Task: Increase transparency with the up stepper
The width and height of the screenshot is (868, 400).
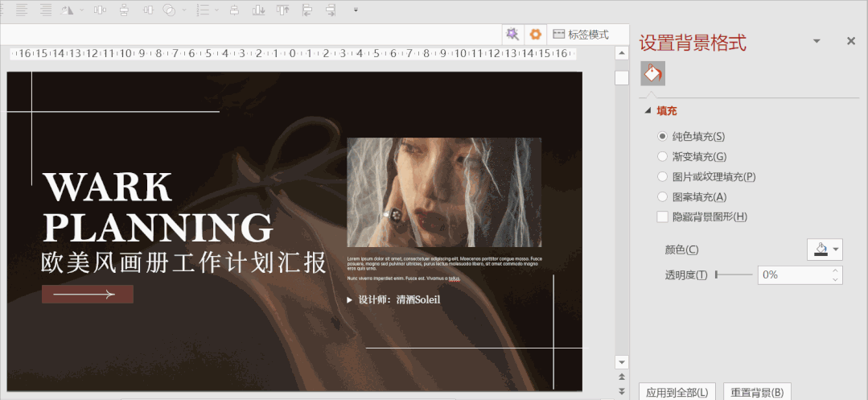Action: click(x=835, y=270)
